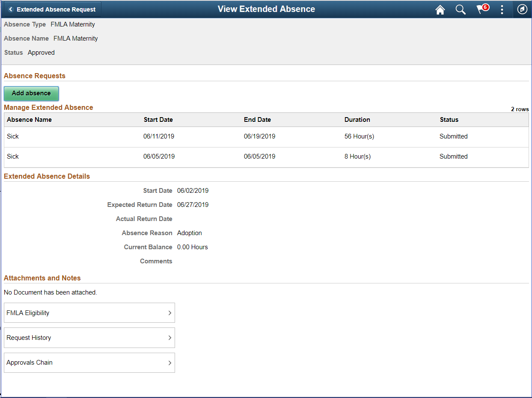This screenshot has height=398, width=532.
Task: Select Sick row starting 06/05/2019
Action: tap(266, 157)
